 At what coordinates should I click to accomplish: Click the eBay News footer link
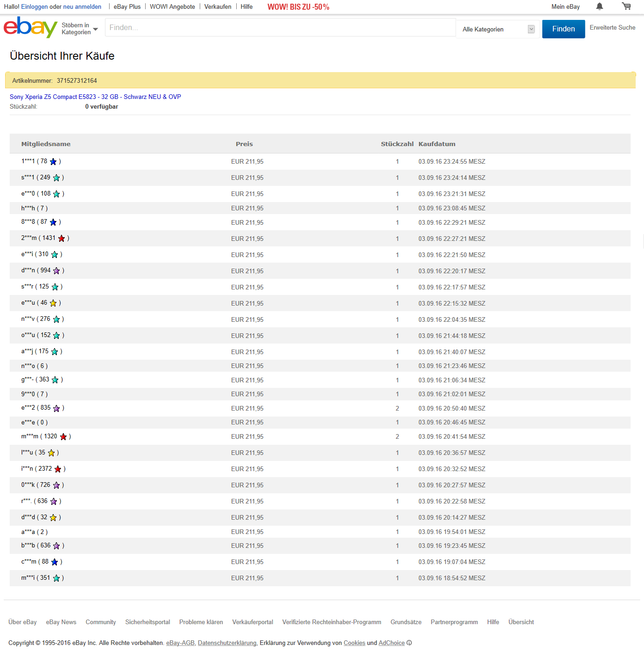pos(61,622)
